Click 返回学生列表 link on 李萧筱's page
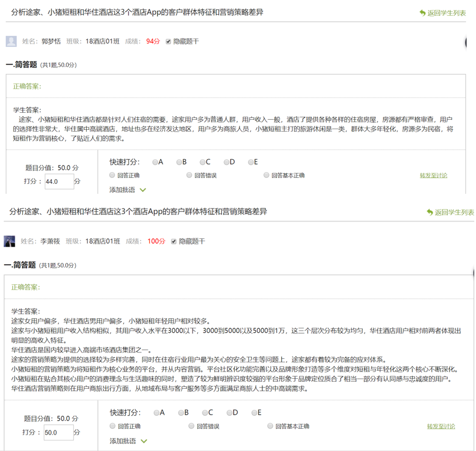The width and height of the screenshot is (476, 451). click(454, 213)
